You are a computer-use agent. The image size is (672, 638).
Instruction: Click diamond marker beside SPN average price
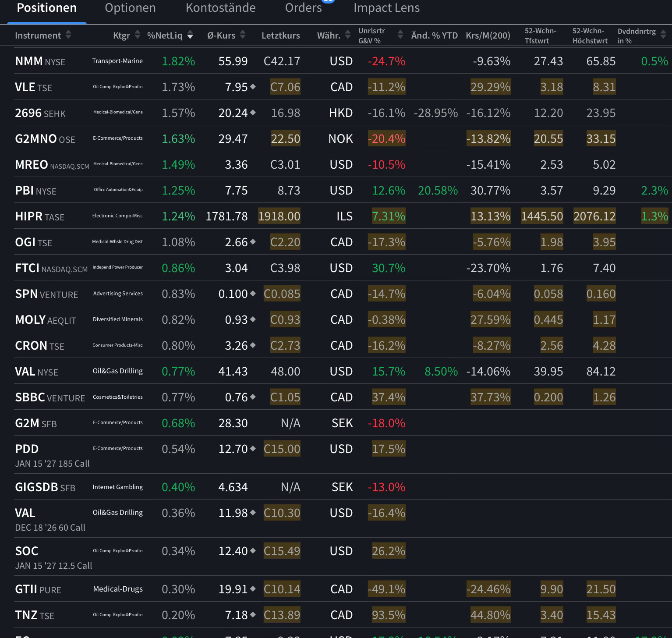coord(253,294)
